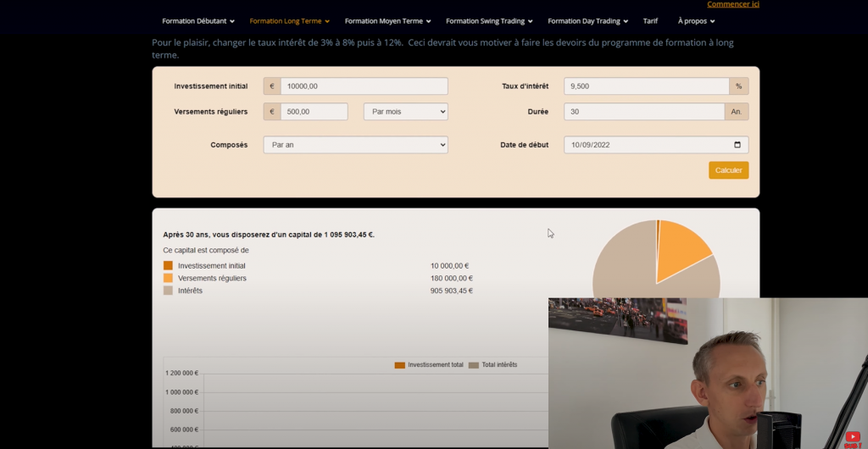Image resolution: width=868 pixels, height=449 pixels.
Task: Toggle Investissement total series in chart legend
Action: coord(429,365)
